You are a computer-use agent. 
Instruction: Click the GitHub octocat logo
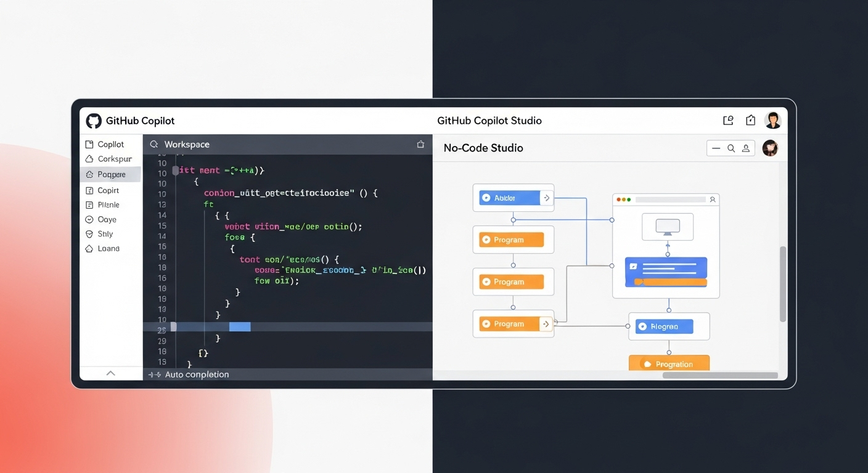click(x=94, y=121)
